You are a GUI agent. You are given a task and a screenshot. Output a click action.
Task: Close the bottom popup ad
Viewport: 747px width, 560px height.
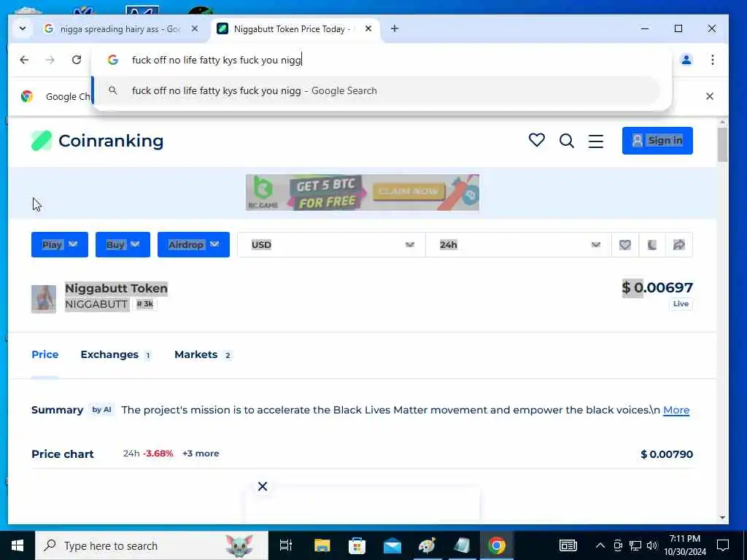(x=263, y=486)
